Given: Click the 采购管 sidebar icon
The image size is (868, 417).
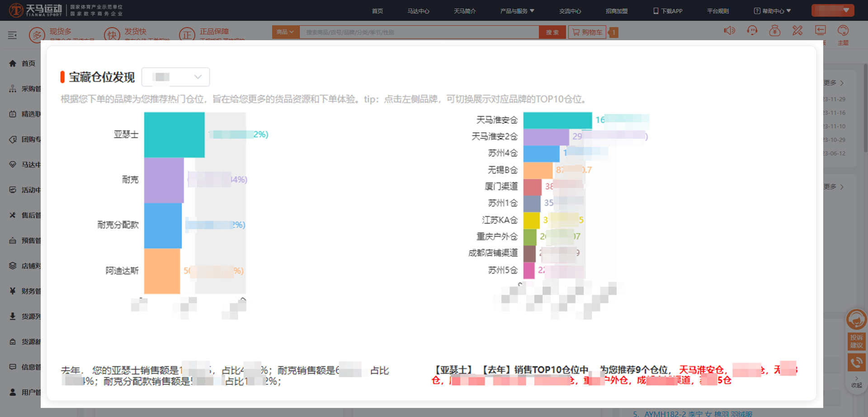Looking at the screenshot, I should 13,89.
